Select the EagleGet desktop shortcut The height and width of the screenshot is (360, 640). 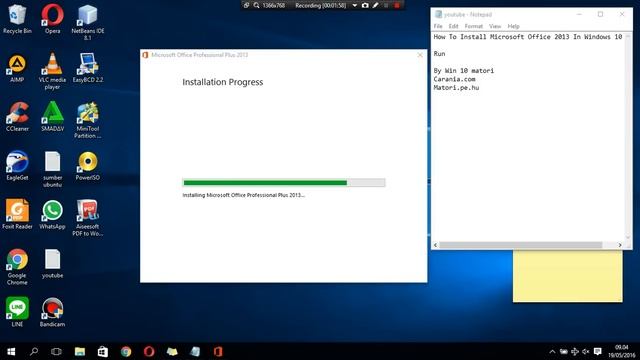(x=17, y=166)
